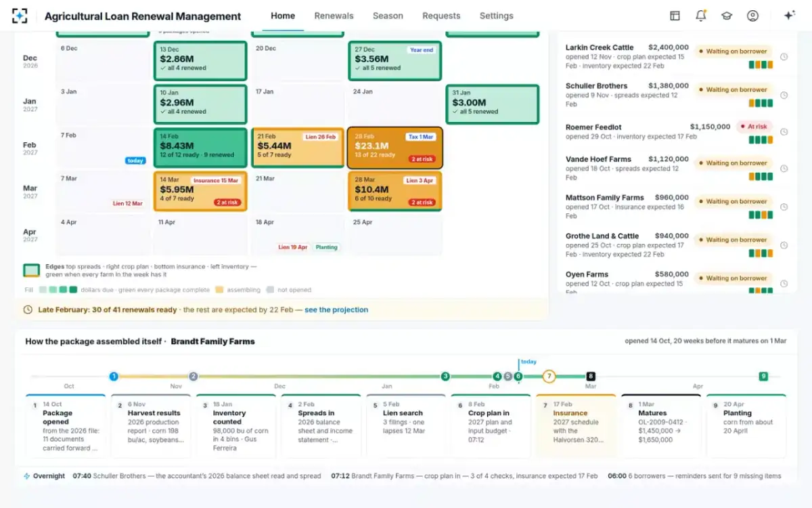This screenshot has width=812, height=508.
Task: Open the "Harvest results" timeline card
Action: tap(151, 426)
